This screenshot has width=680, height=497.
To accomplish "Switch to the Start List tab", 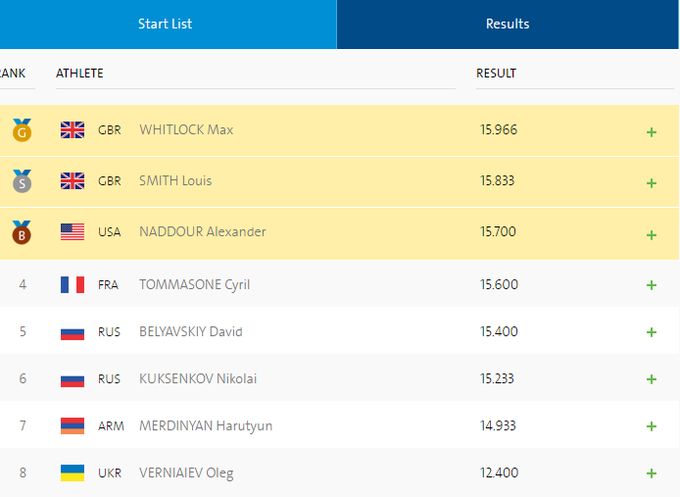I will (x=165, y=24).
